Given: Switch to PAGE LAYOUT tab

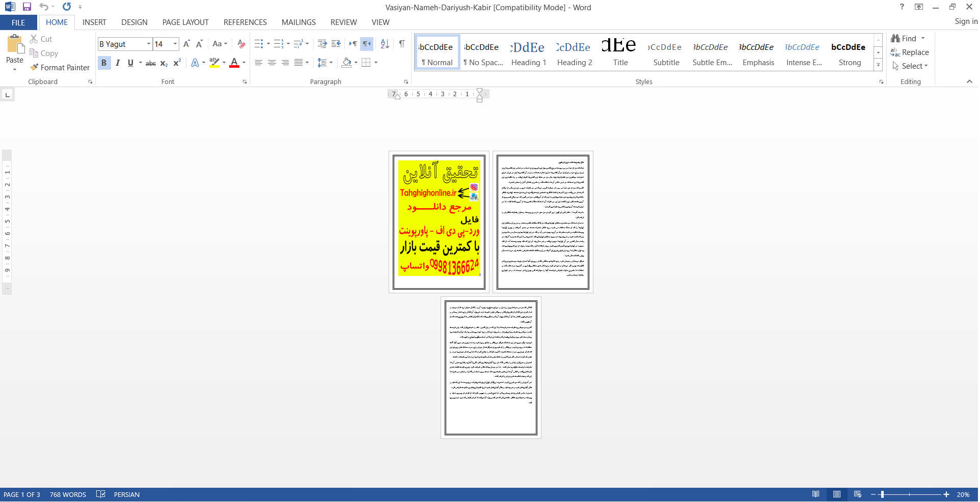Looking at the screenshot, I should (185, 22).
